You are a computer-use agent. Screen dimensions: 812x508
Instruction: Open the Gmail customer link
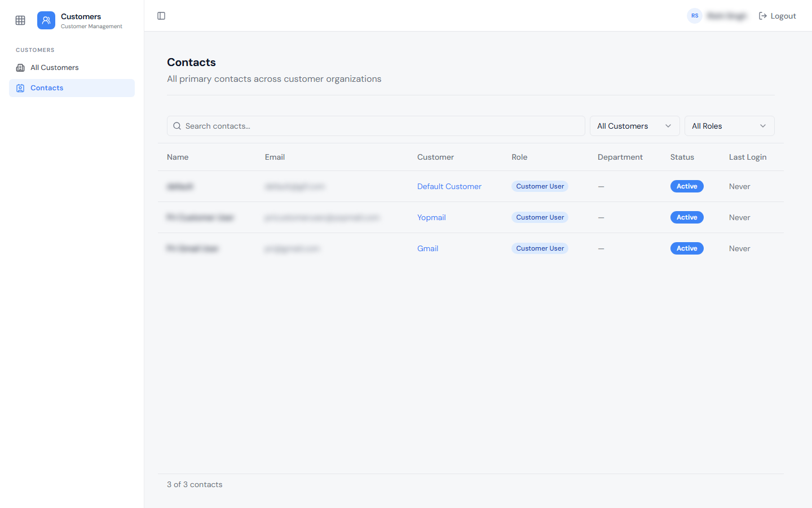(x=427, y=248)
